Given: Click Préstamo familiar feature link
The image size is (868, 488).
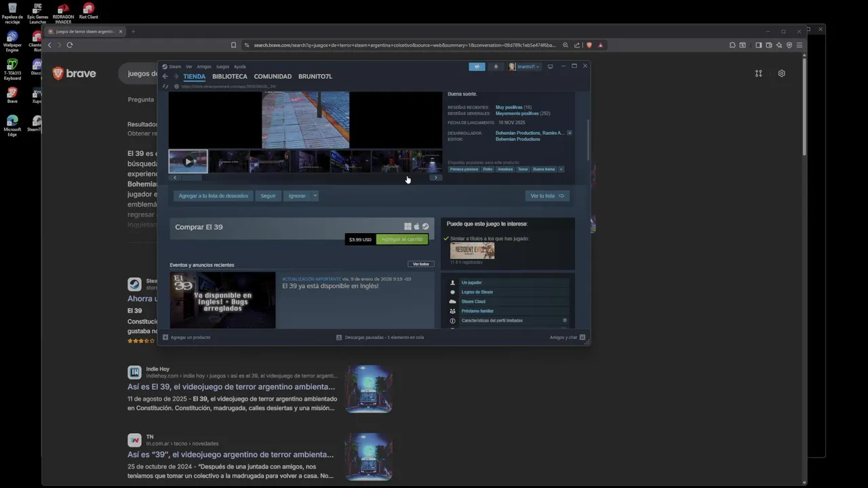Looking at the screenshot, I should 477,311.
